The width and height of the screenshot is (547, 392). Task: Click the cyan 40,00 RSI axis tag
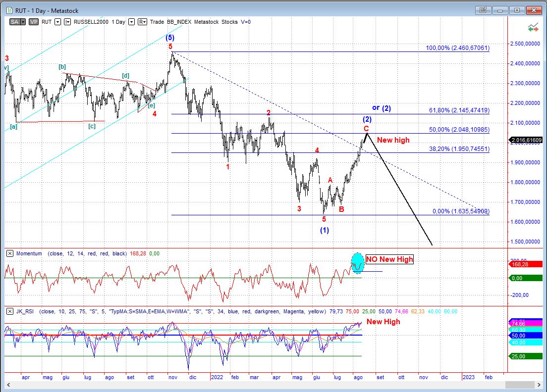pyautogui.click(x=525, y=343)
